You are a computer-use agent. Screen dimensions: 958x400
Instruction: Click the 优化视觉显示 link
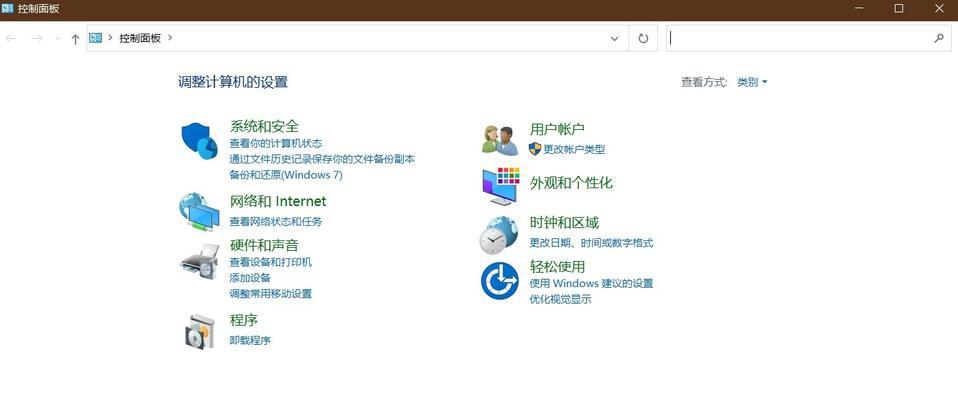(560, 300)
